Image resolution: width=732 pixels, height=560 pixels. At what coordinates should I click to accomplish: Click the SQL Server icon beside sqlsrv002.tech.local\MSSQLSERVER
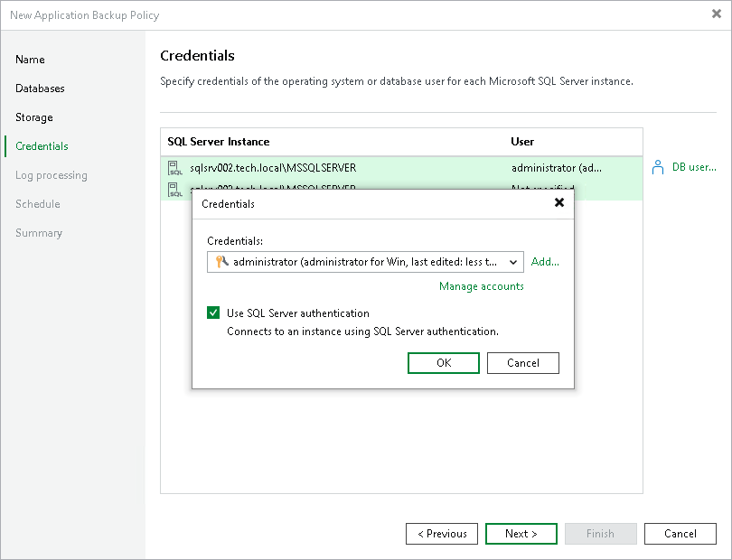[x=174, y=167]
